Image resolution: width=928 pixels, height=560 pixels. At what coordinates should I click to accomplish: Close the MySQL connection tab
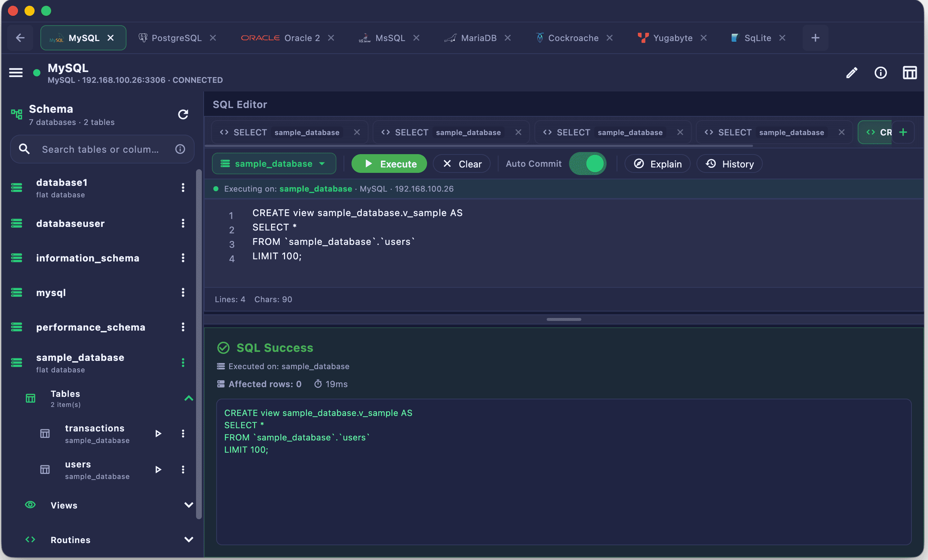tap(110, 38)
